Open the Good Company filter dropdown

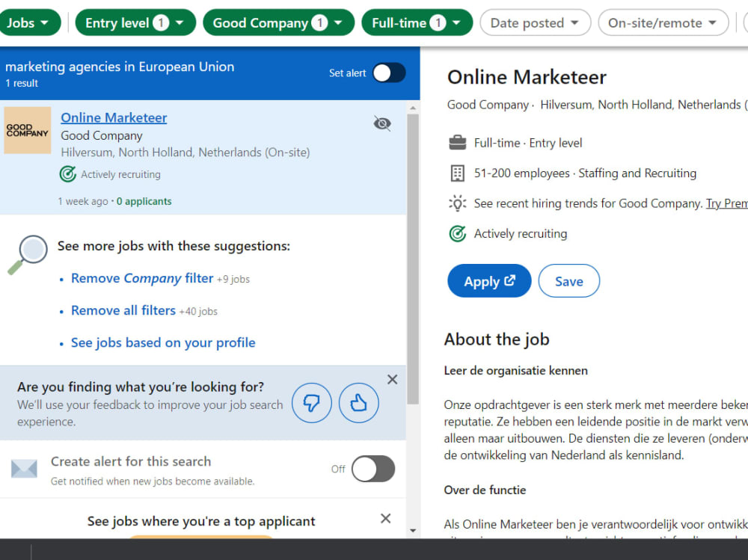pyautogui.click(x=278, y=22)
